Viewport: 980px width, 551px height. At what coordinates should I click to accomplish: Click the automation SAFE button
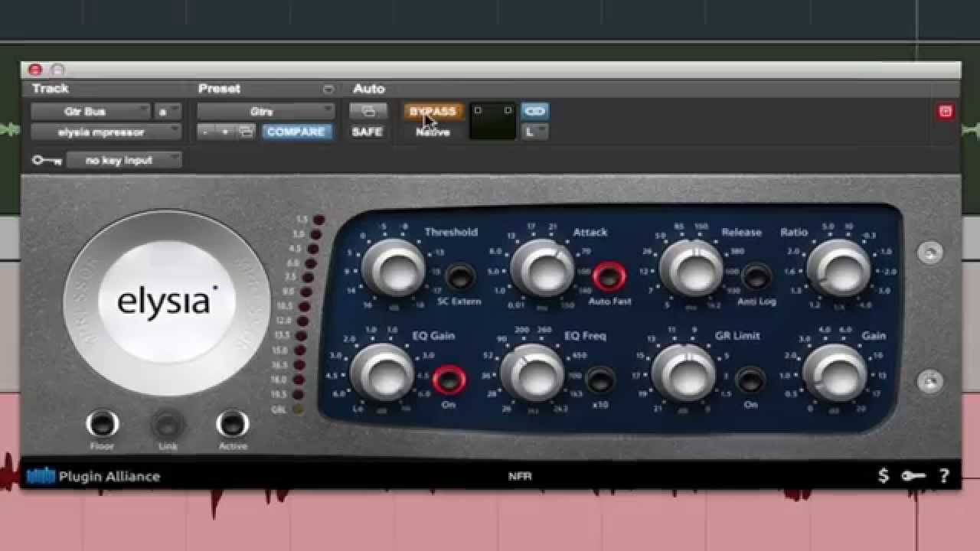pyautogui.click(x=367, y=132)
